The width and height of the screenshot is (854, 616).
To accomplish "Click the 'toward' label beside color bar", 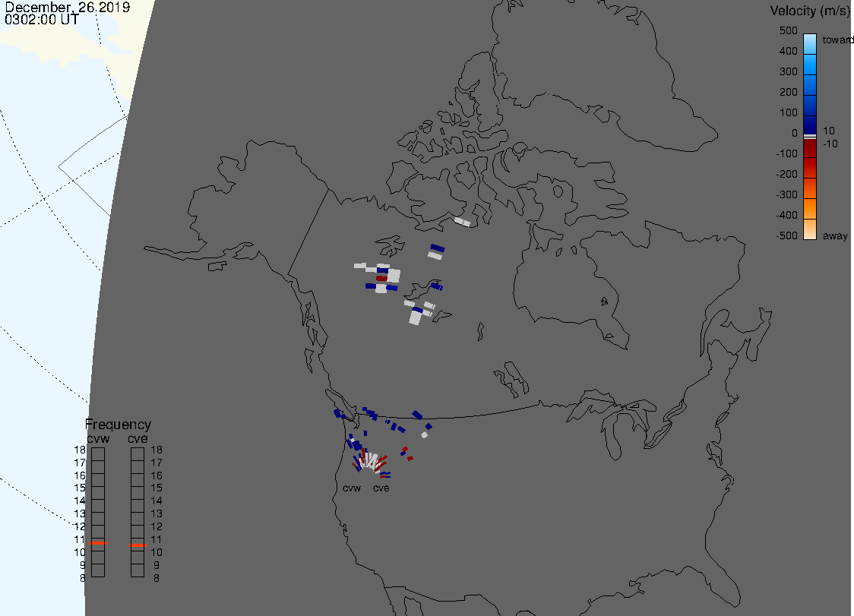I will coord(837,39).
